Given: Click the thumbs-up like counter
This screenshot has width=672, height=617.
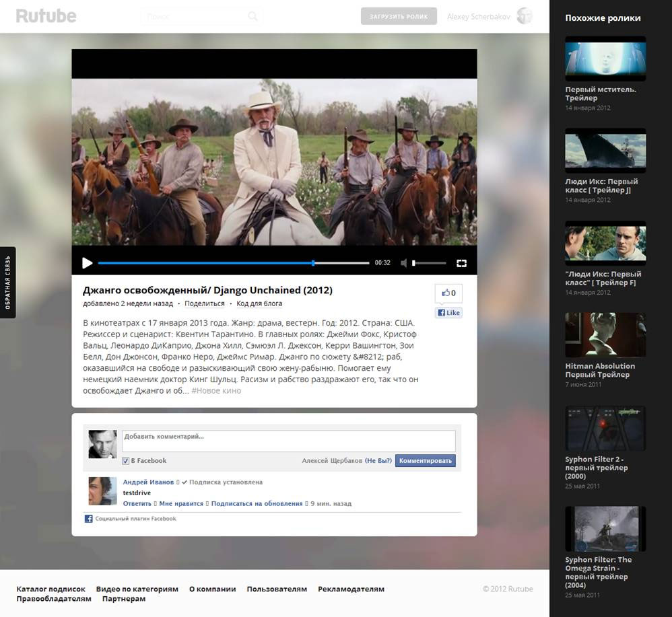Looking at the screenshot, I should click(448, 293).
